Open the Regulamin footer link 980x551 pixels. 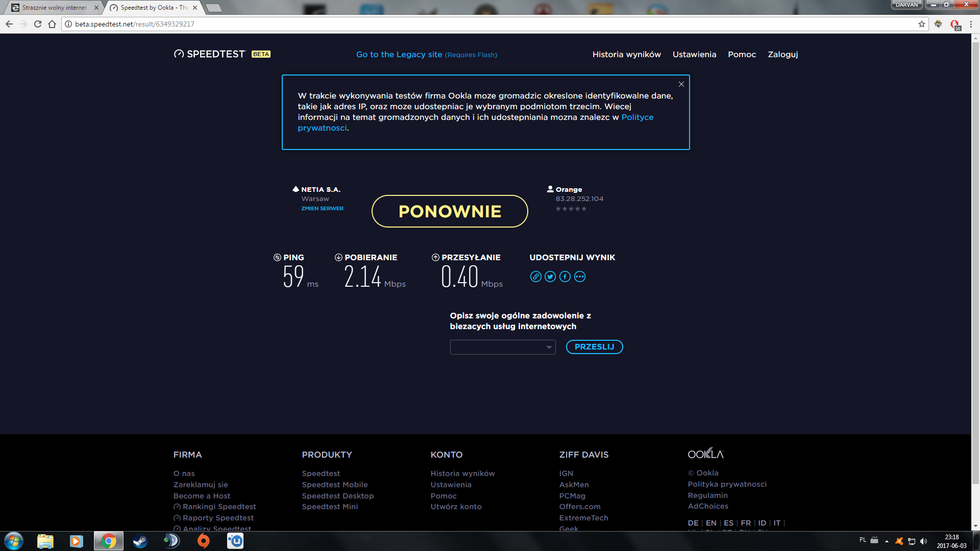(707, 495)
